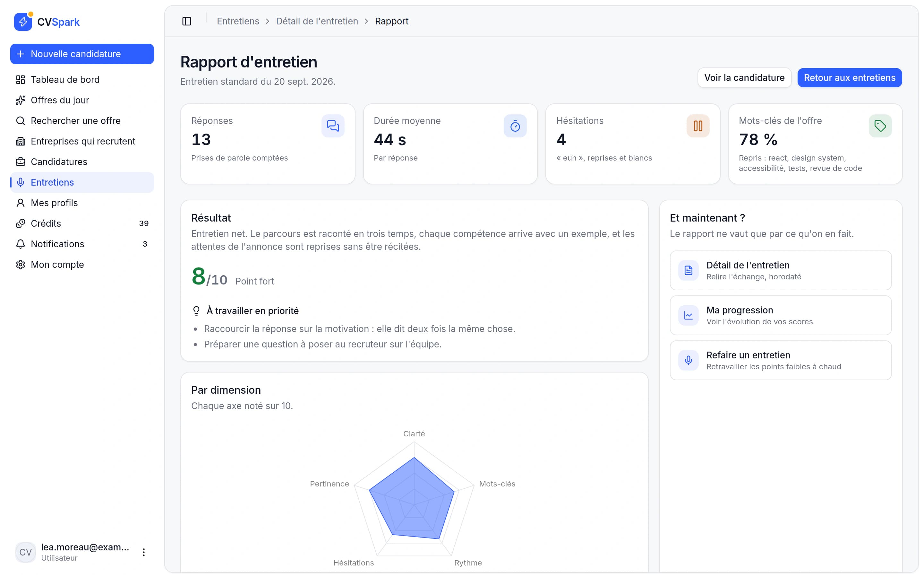The height and width of the screenshot is (578, 924).
Task: Navigate to Entreprises qui recrutent
Action: pyautogui.click(x=82, y=141)
